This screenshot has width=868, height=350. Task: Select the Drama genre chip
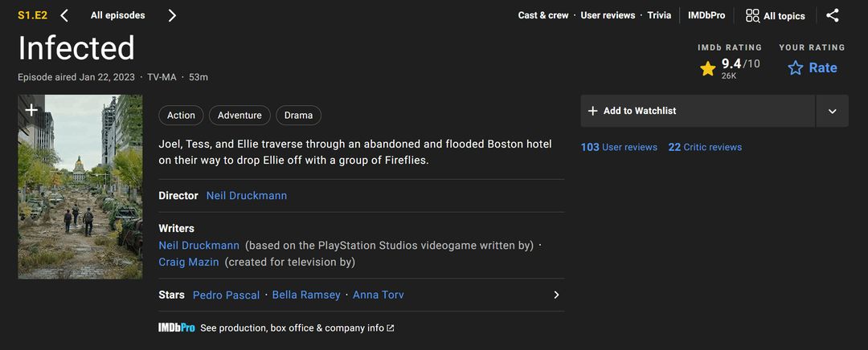point(298,116)
